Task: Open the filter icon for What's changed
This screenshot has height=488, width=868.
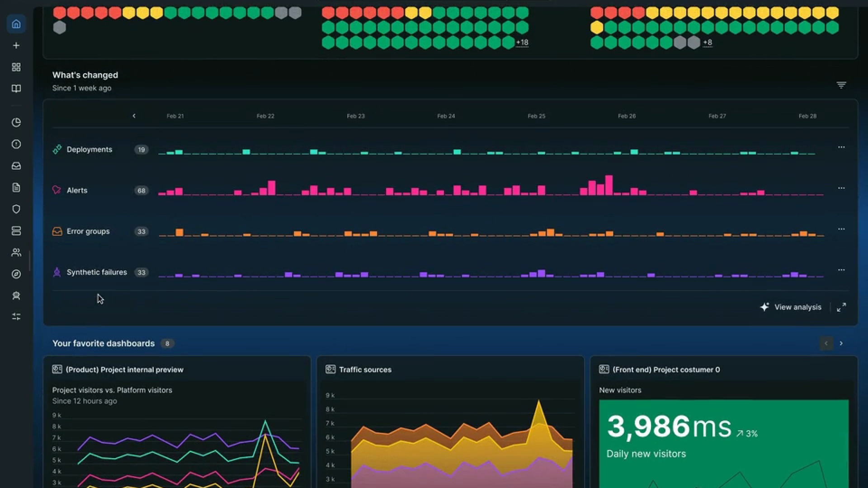Action: (x=841, y=85)
